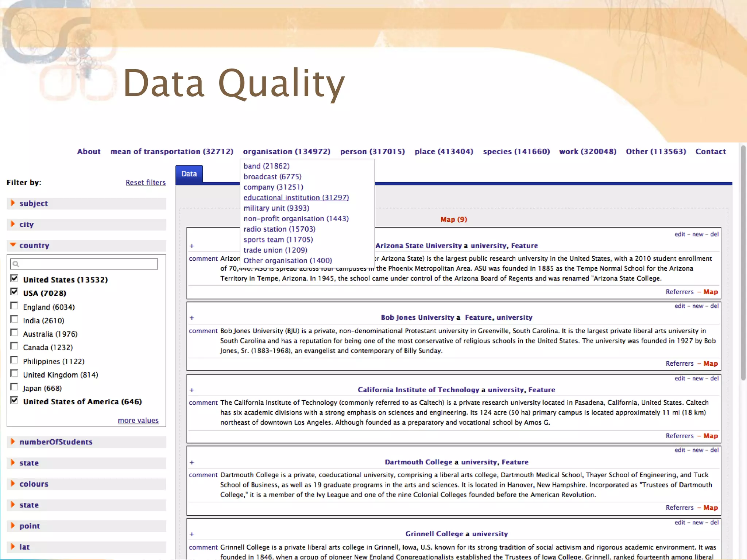The height and width of the screenshot is (560, 747).
Task: Open the person (317015) menu
Action: pyautogui.click(x=372, y=152)
